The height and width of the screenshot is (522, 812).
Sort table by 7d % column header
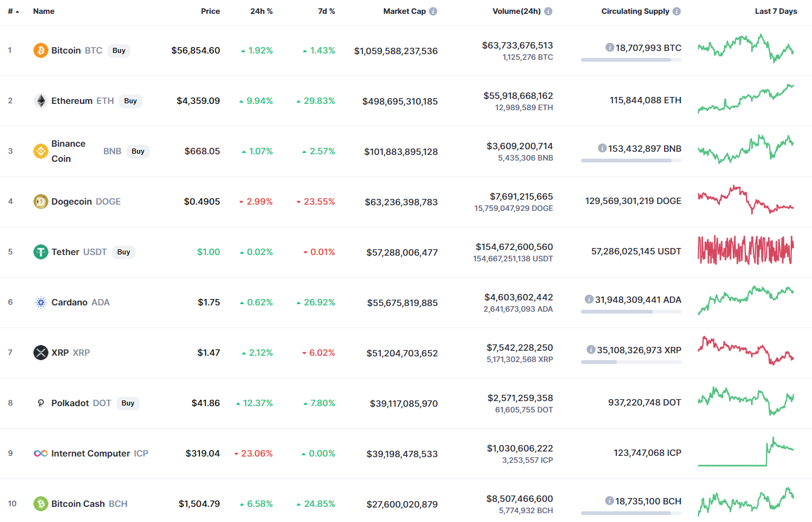click(x=325, y=11)
